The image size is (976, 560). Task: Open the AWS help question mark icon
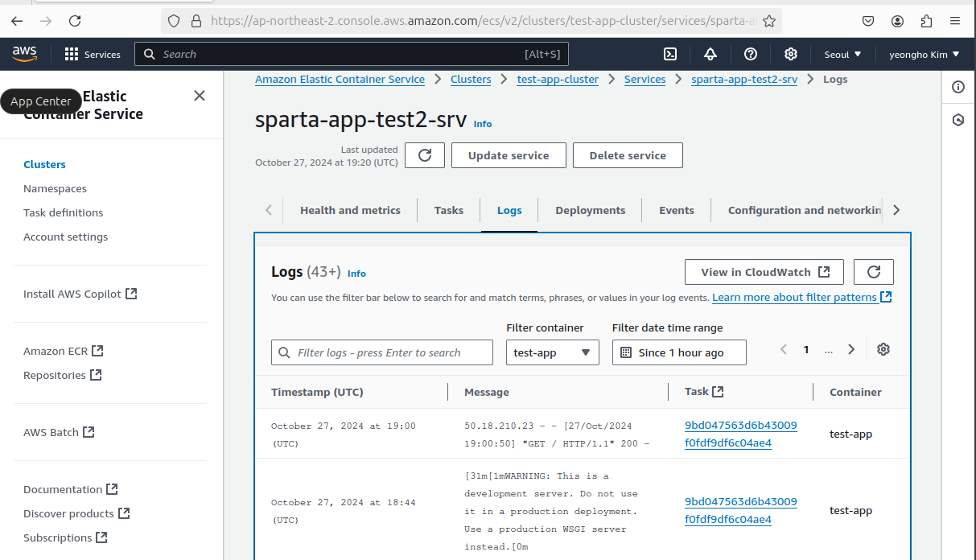point(751,54)
